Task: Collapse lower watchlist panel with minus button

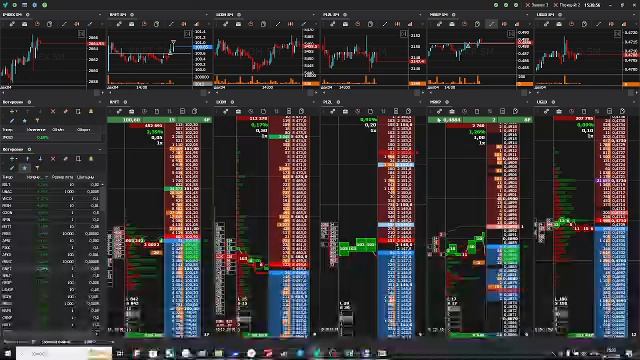Action: point(100,149)
